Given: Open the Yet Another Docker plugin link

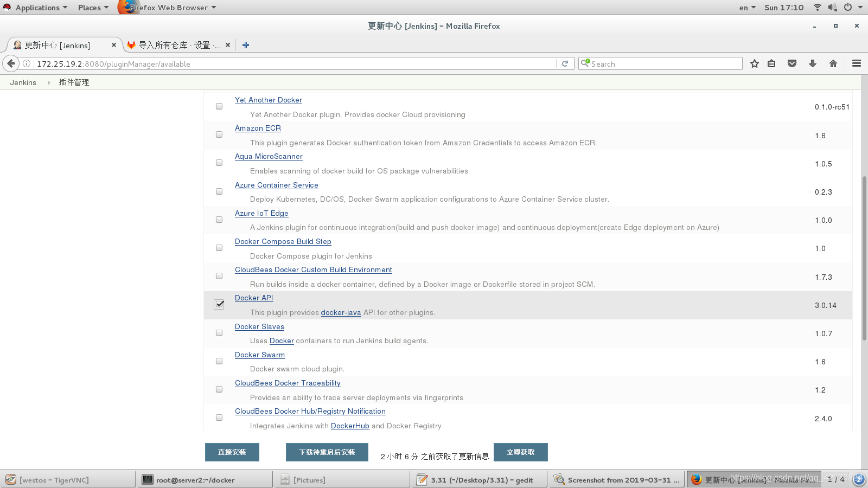Looking at the screenshot, I should pos(269,100).
